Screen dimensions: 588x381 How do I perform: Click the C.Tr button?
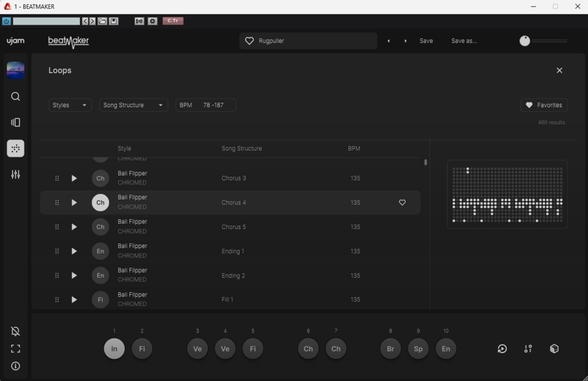[173, 21]
